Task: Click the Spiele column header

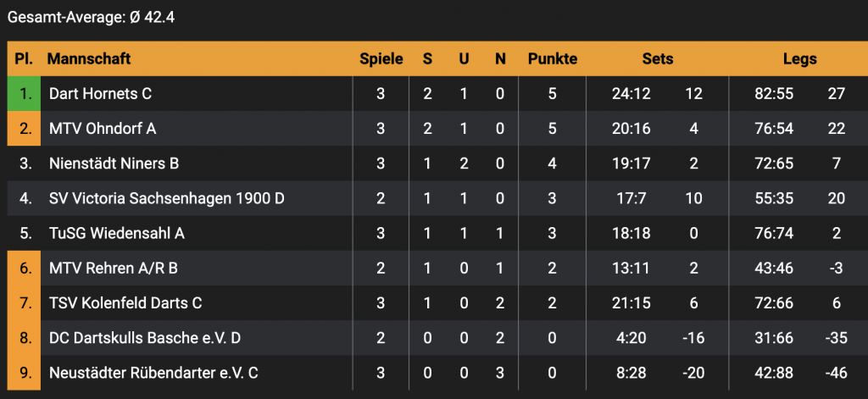Action: click(x=381, y=59)
